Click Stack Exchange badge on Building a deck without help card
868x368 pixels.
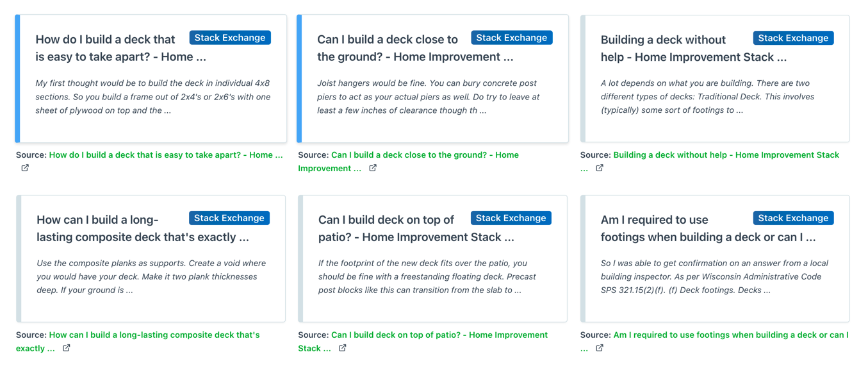[x=794, y=38]
